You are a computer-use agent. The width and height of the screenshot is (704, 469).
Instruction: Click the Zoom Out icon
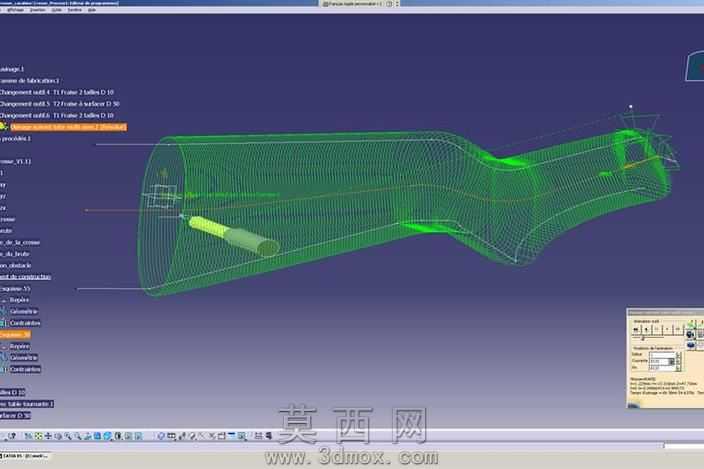(77, 436)
